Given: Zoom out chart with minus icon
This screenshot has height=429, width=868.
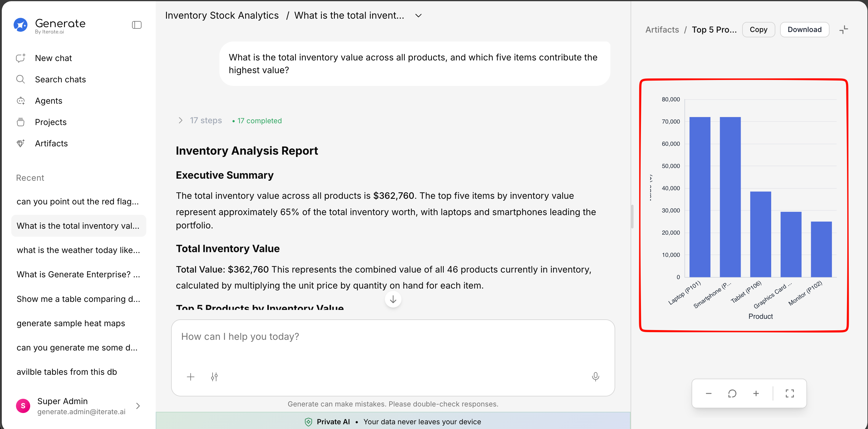Looking at the screenshot, I should pyautogui.click(x=709, y=393).
